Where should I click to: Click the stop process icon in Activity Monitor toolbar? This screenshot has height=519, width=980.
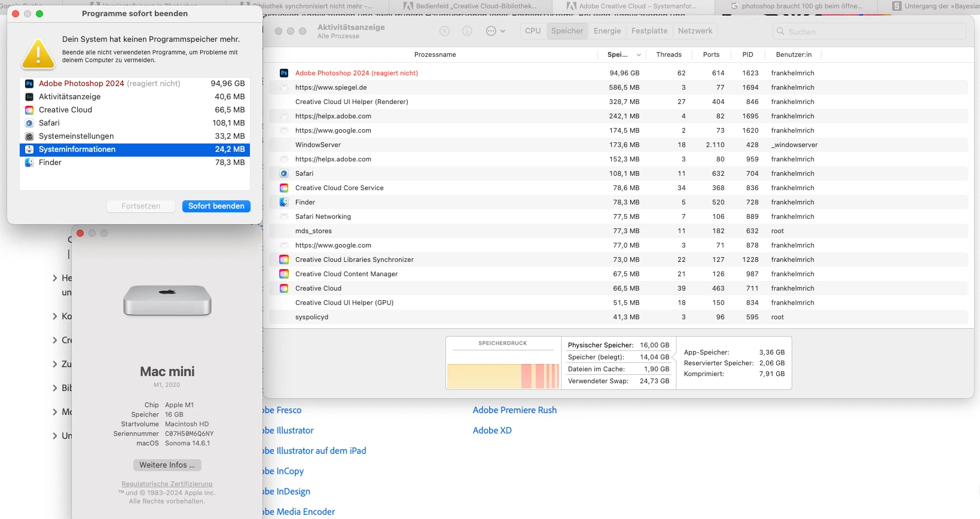coord(444,31)
